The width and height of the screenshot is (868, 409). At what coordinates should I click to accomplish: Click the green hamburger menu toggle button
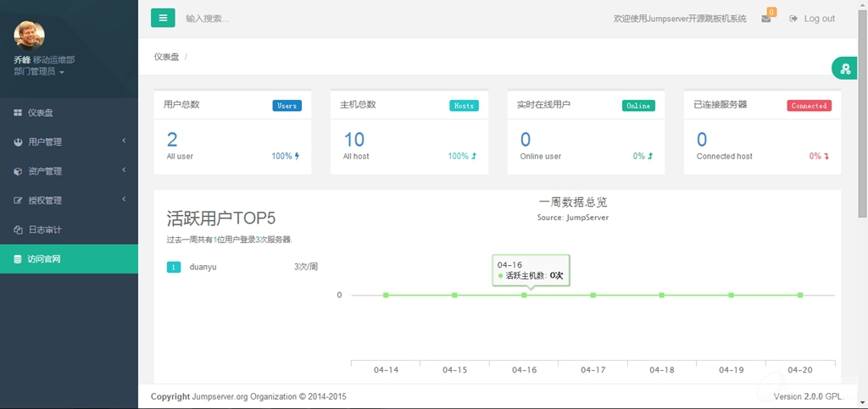pos(163,18)
